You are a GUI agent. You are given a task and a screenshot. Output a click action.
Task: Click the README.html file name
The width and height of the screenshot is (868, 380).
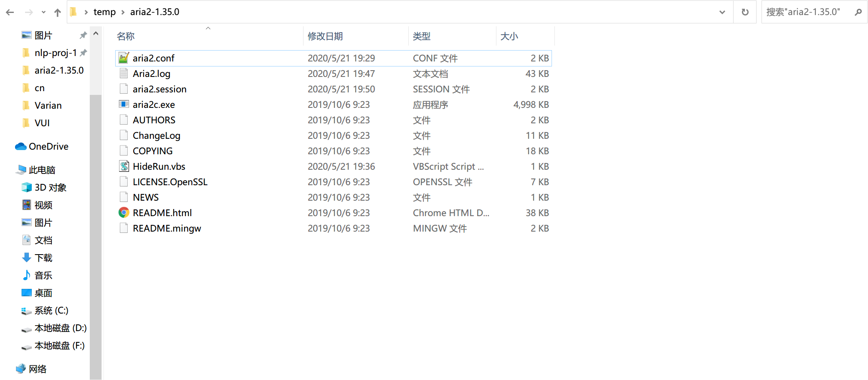tap(162, 213)
